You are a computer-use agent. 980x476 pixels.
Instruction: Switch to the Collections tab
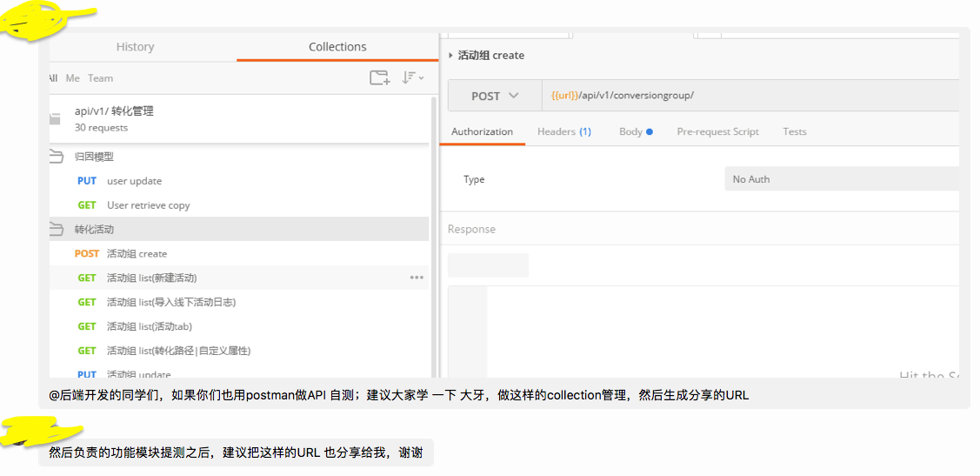(337, 47)
